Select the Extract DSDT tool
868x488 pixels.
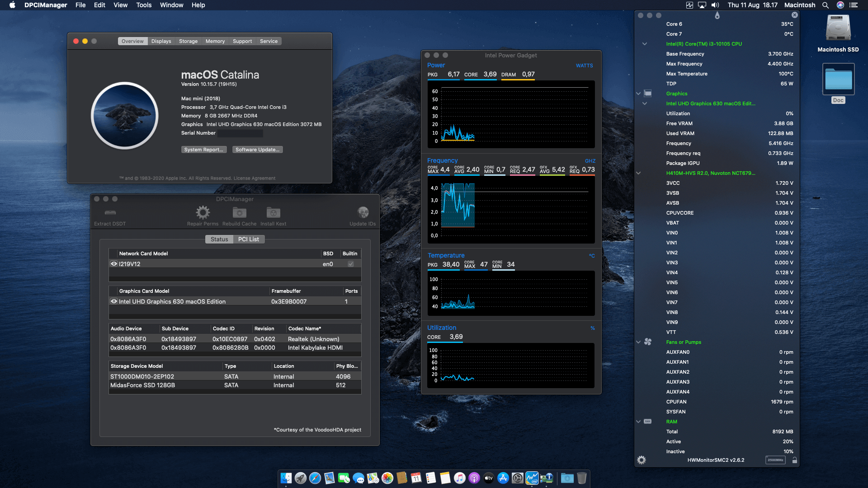109,212
